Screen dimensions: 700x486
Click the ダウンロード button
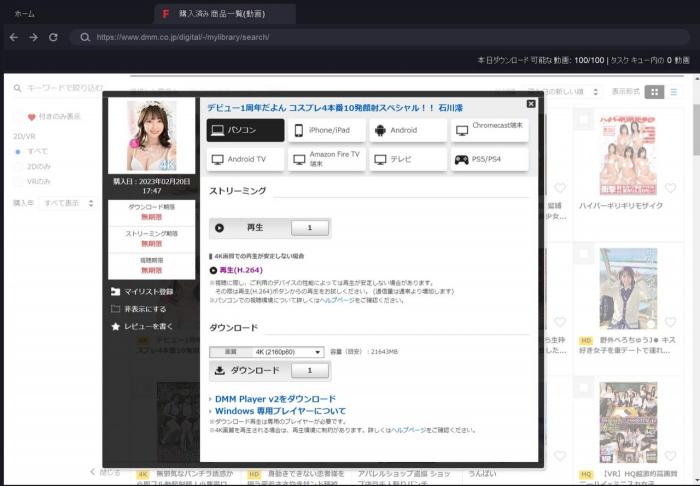(250, 371)
